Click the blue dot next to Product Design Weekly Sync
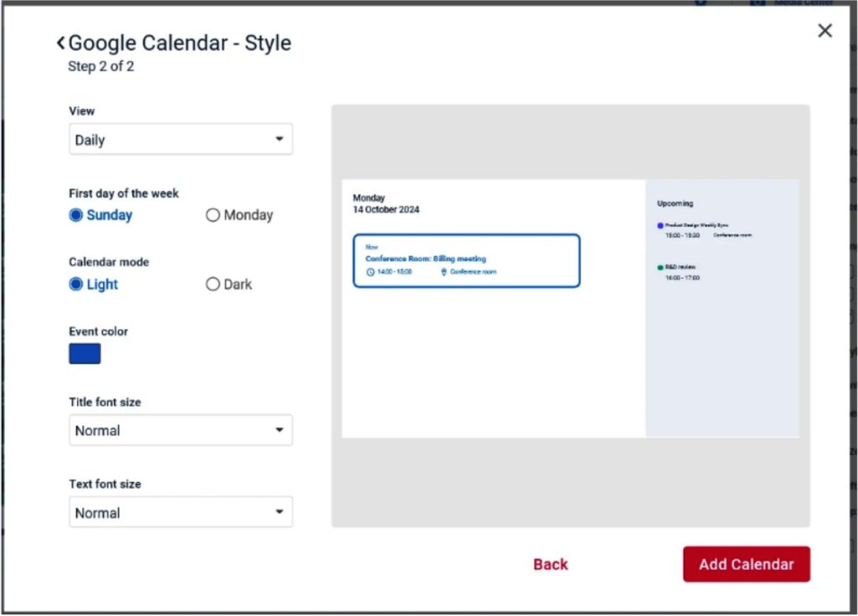This screenshot has width=858, height=616. (660, 225)
